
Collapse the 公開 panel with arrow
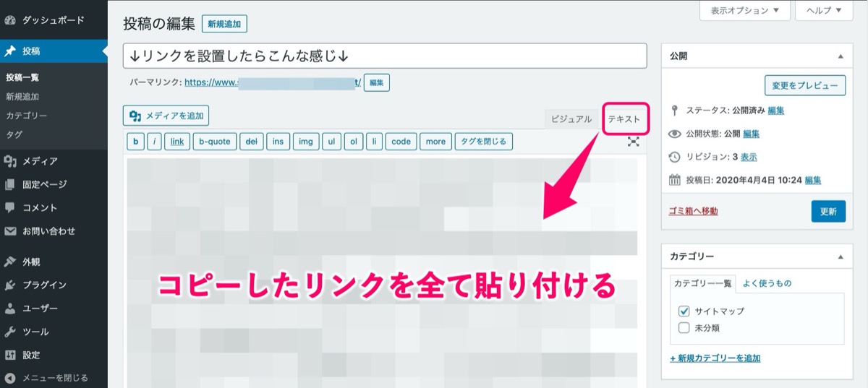[840, 56]
